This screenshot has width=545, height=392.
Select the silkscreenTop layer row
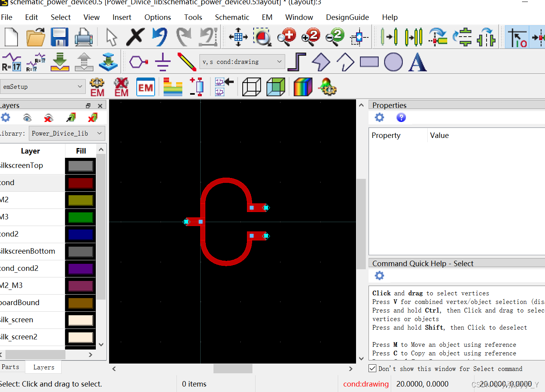[x=32, y=166]
